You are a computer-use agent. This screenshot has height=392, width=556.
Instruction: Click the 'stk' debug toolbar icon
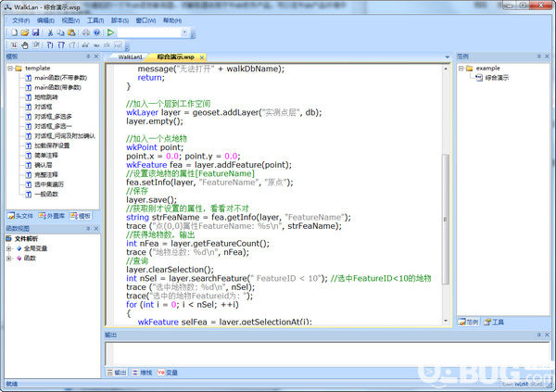click(107, 45)
